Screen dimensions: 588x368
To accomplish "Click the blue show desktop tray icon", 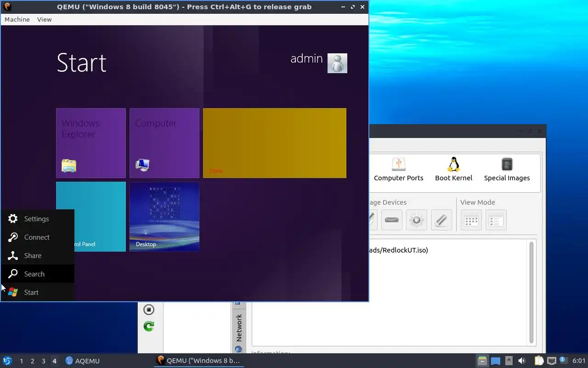I will coord(495,361).
